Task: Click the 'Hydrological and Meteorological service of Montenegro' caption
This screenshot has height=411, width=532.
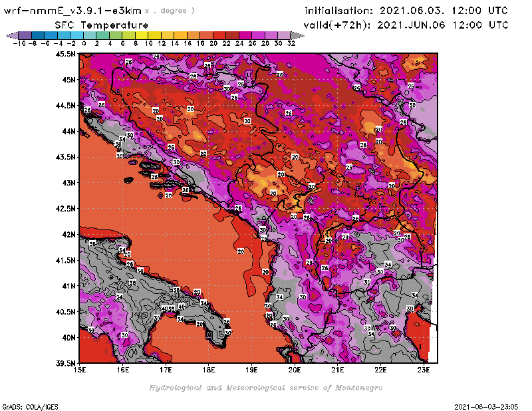Action: coord(265,388)
